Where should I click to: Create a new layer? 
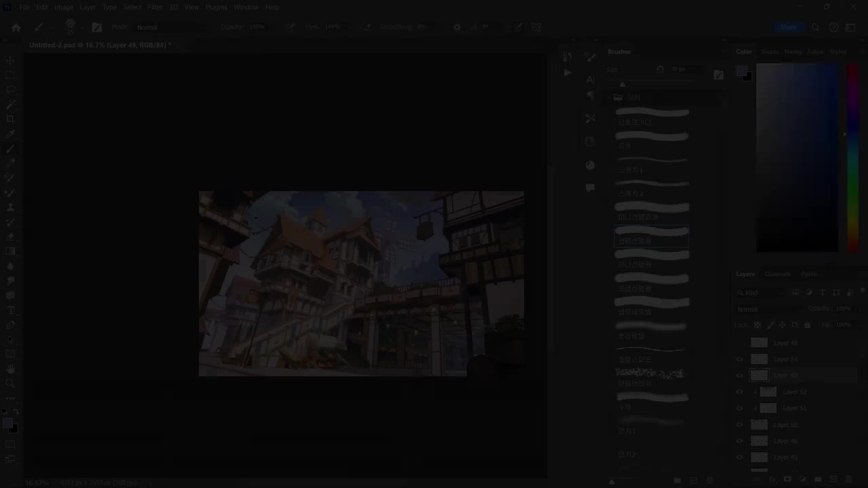[833, 480]
